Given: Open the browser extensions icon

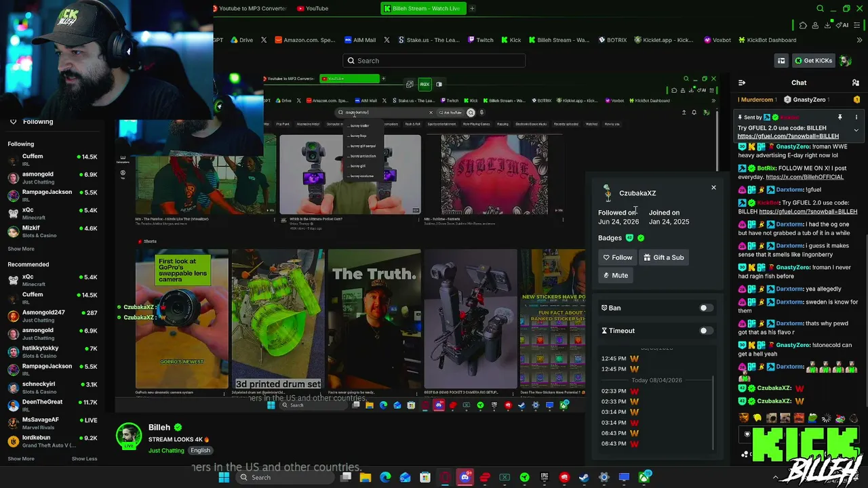Looking at the screenshot, I should (803, 25).
